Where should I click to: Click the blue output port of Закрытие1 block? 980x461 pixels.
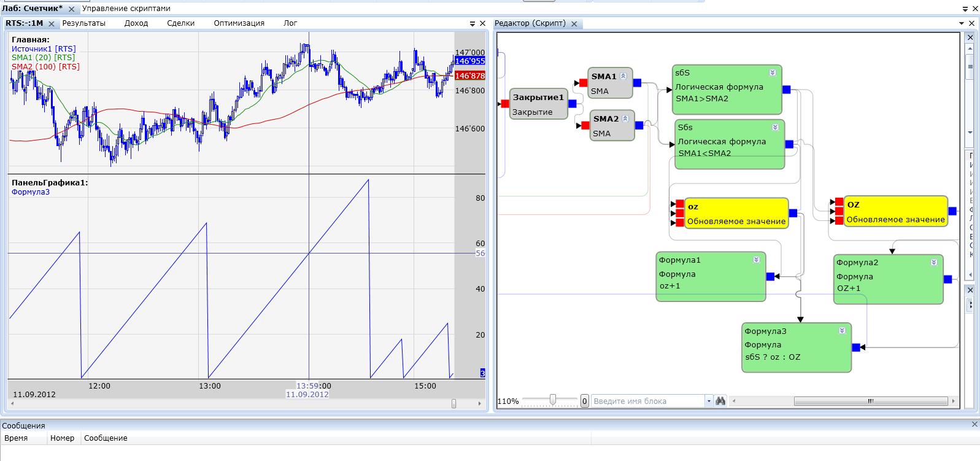(x=573, y=104)
